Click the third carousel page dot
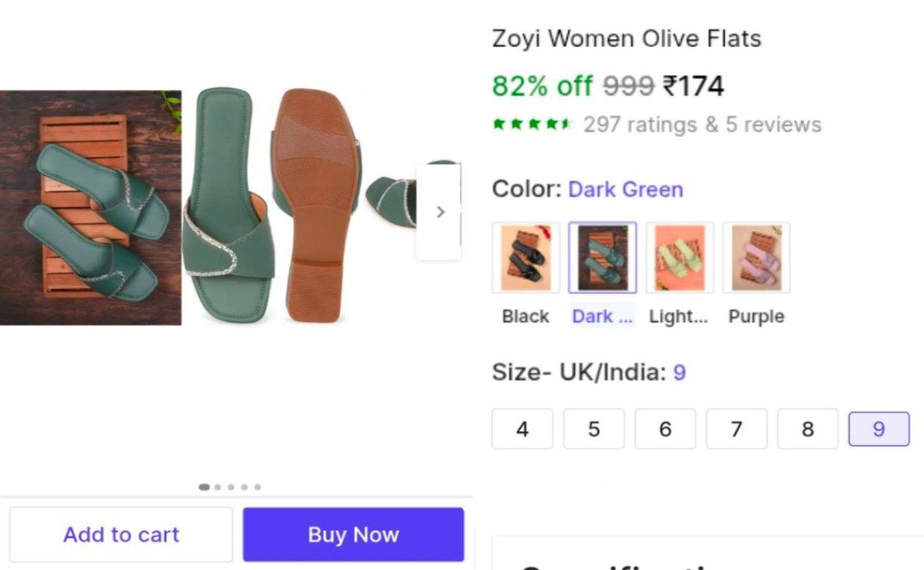Viewport: 924px width, 570px height. coord(231,487)
